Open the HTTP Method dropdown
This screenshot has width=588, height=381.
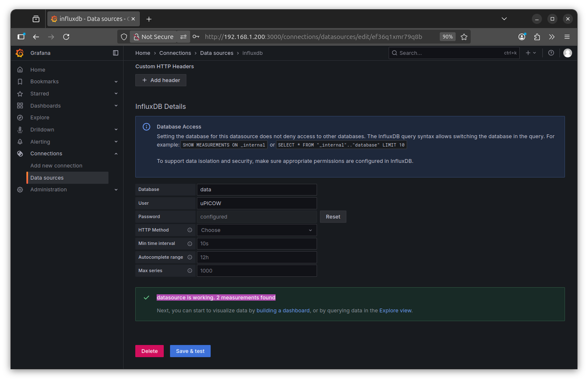click(256, 230)
